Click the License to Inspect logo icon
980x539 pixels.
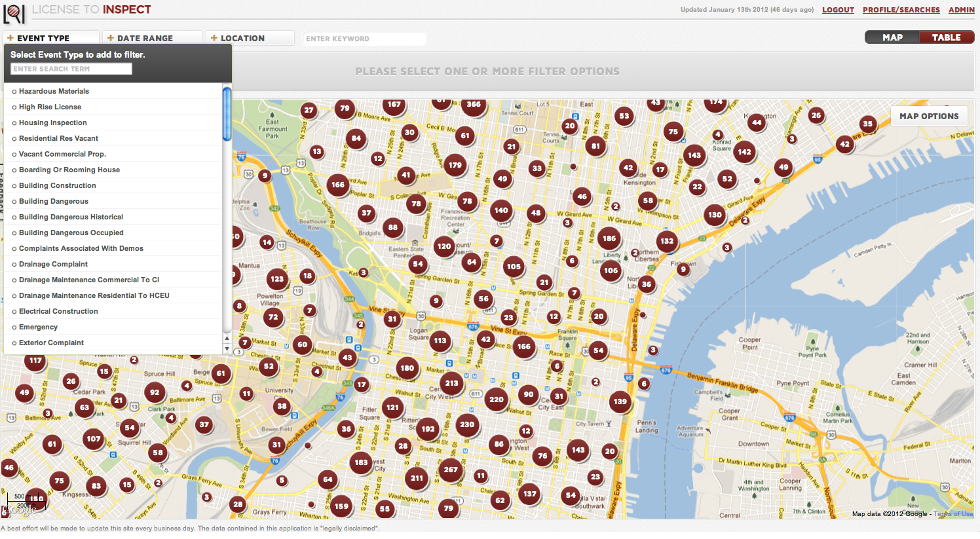[x=14, y=12]
